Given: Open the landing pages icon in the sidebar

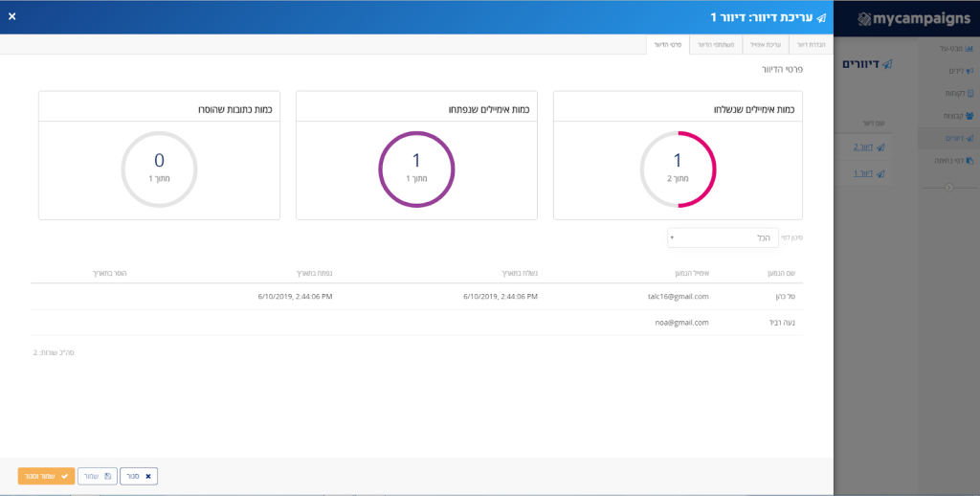Looking at the screenshot, I should pos(969,161).
